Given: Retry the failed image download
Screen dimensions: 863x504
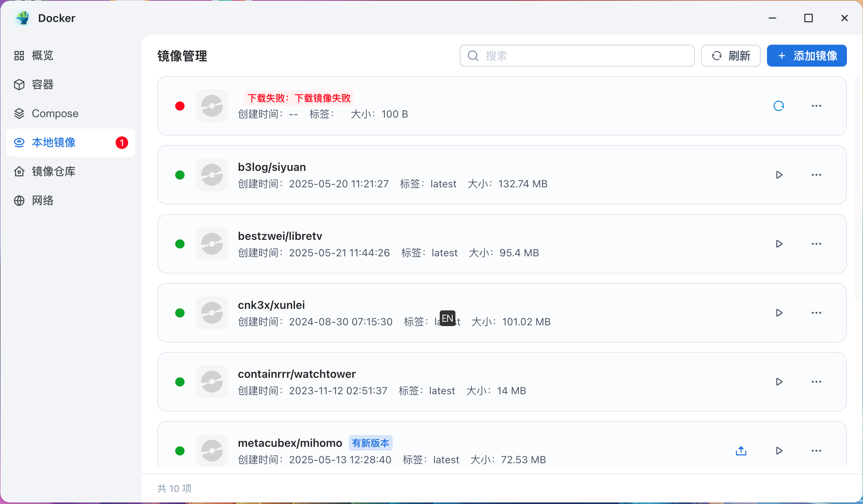Looking at the screenshot, I should coord(779,106).
